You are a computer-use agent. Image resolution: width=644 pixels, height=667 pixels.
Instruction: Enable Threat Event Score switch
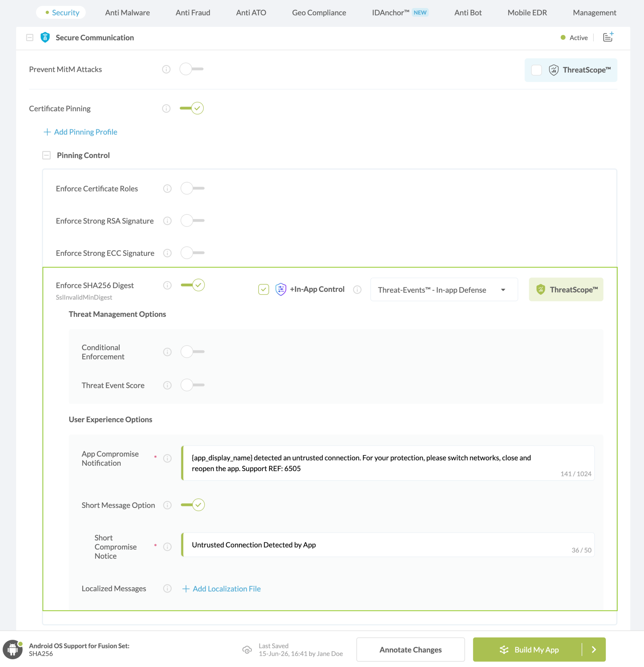pyautogui.click(x=192, y=385)
